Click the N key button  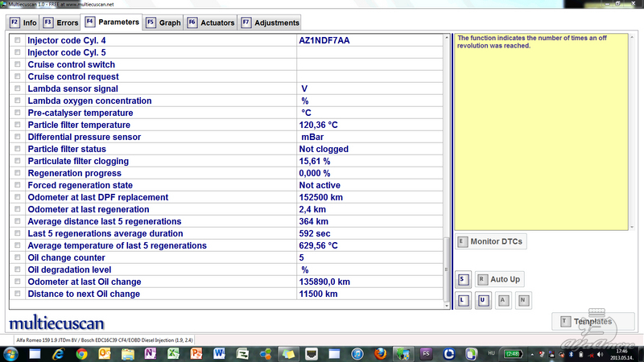click(523, 300)
